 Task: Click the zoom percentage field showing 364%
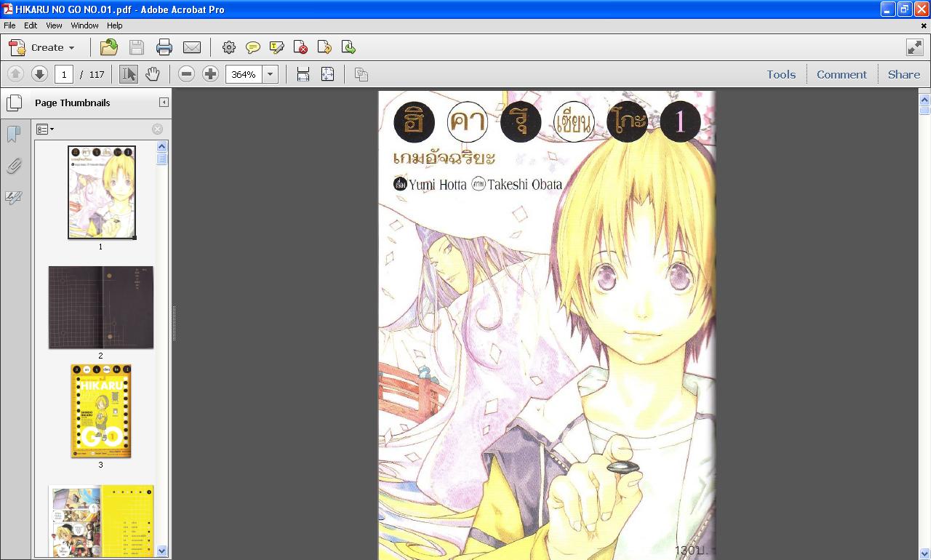[244, 74]
